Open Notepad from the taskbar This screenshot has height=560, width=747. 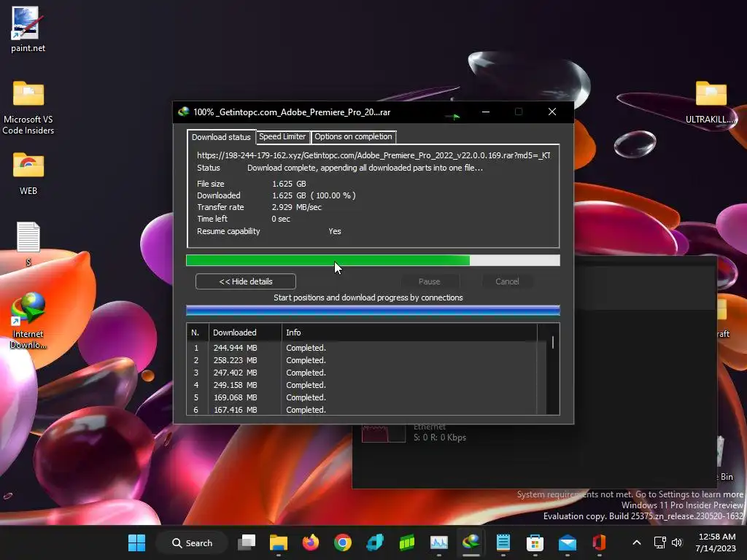pos(503,542)
